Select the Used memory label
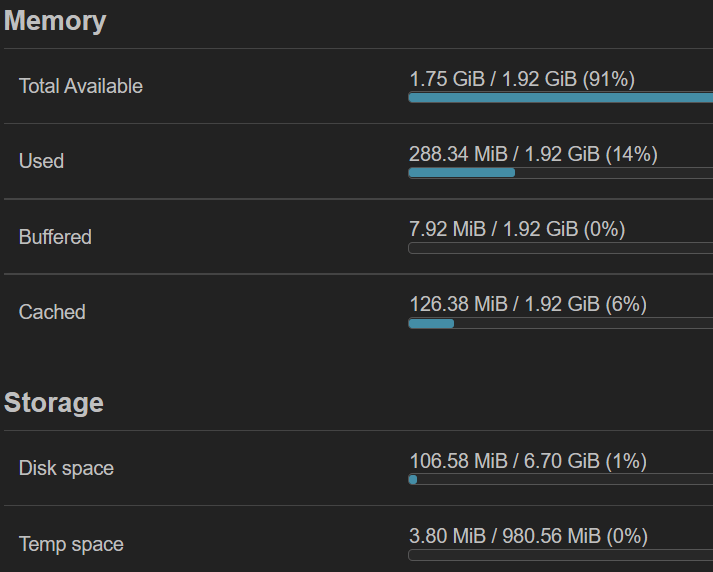713x572 pixels. point(41,161)
